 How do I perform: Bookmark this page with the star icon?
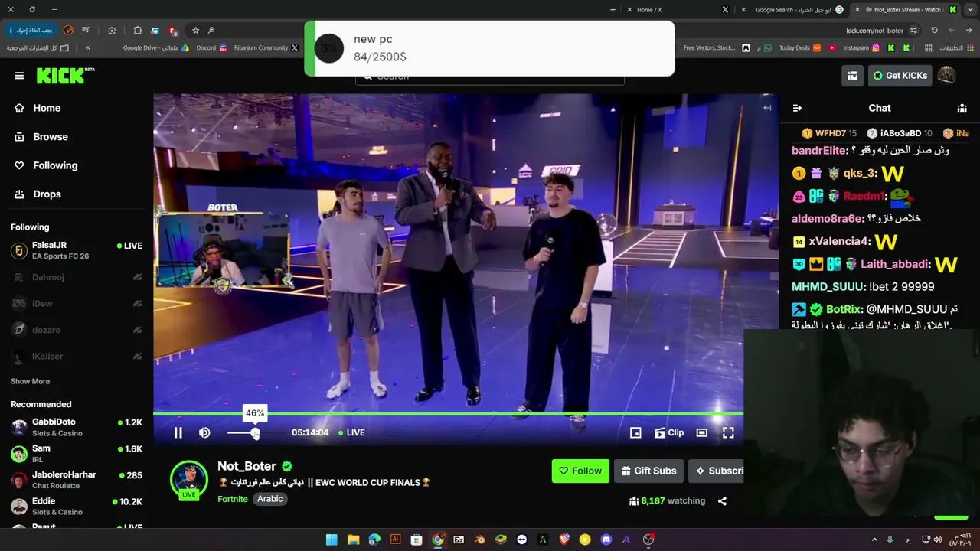tap(195, 31)
